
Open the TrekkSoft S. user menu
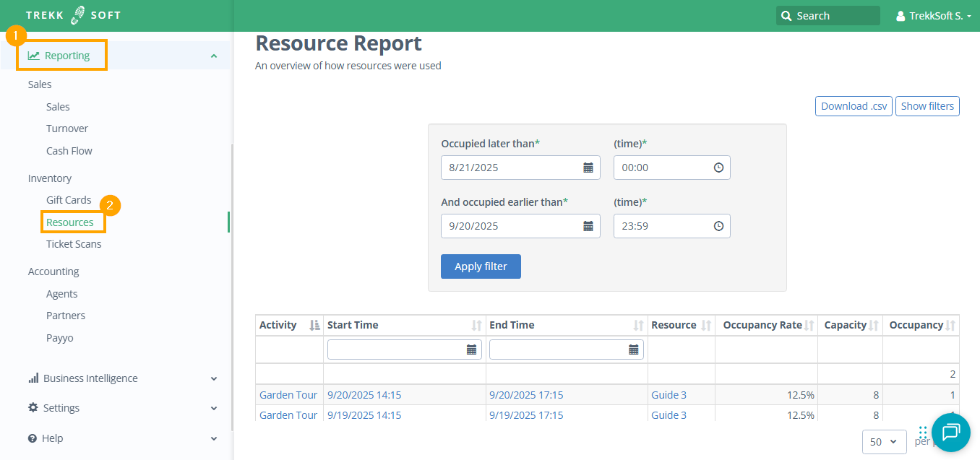point(933,16)
